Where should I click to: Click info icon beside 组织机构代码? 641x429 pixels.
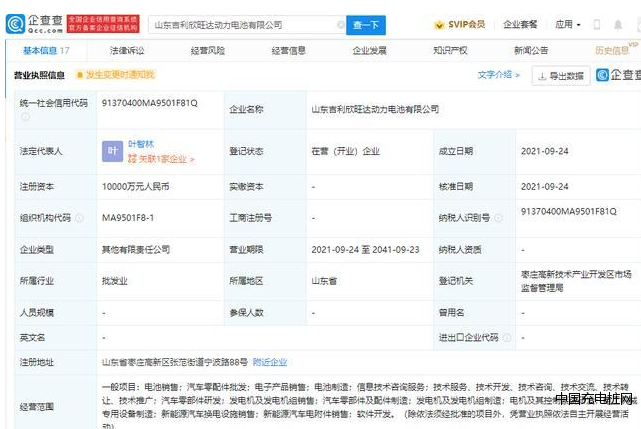[79, 218]
